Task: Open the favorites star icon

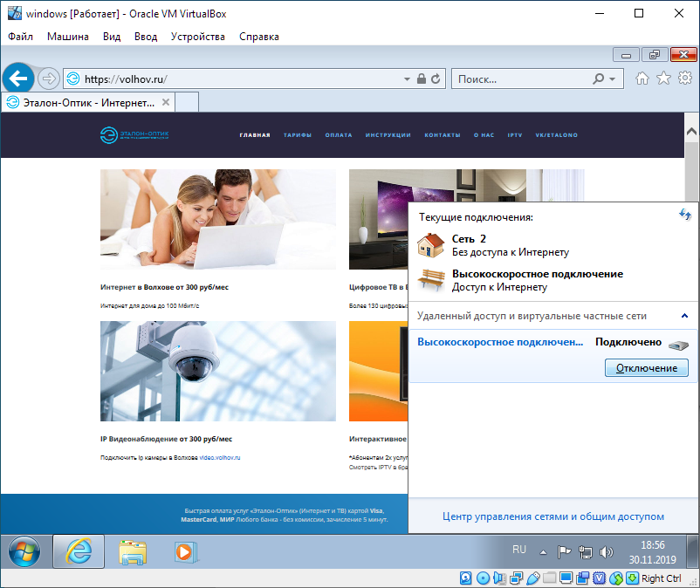Action: 663,79
